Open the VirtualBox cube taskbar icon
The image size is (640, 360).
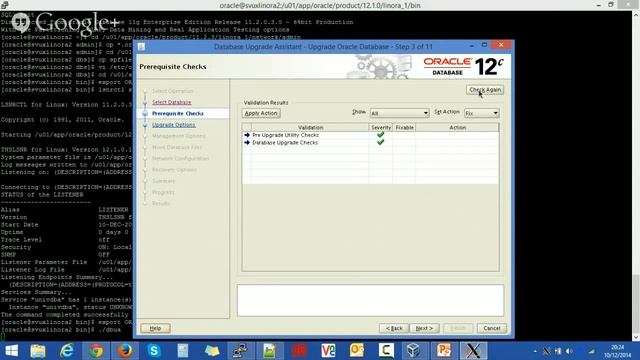(x=414, y=351)
